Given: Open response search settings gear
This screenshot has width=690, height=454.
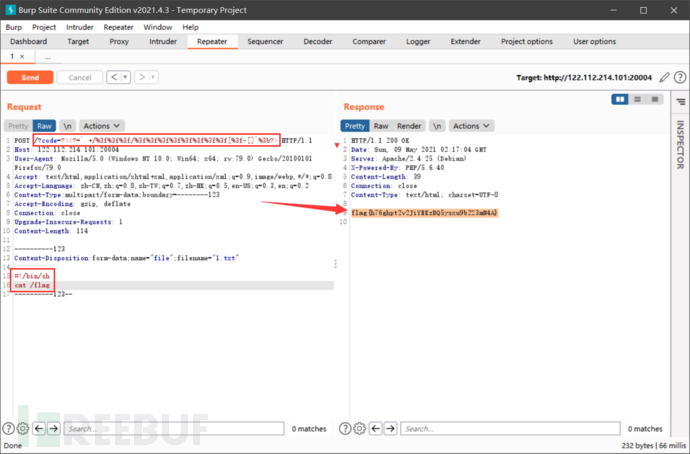Looking at the screenshot, I should tap(360, 428).
